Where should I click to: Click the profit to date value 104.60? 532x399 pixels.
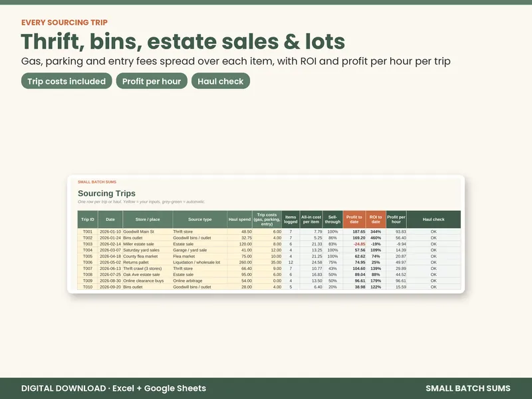point(354,269)
